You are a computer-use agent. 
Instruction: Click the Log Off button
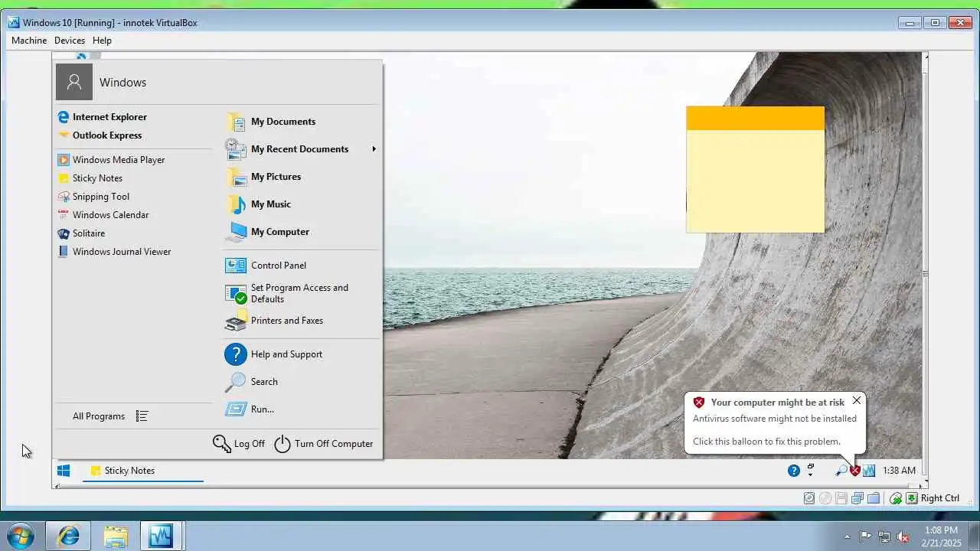(239, 444)
